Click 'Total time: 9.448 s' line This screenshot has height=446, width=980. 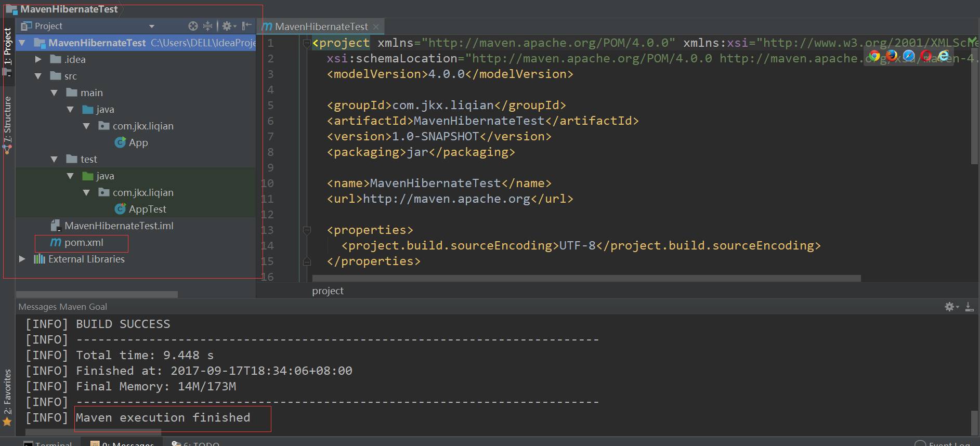145,355
